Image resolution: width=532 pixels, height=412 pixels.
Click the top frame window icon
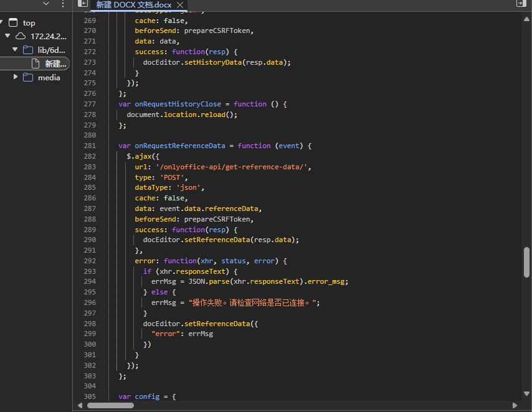(x=13, y=23)
